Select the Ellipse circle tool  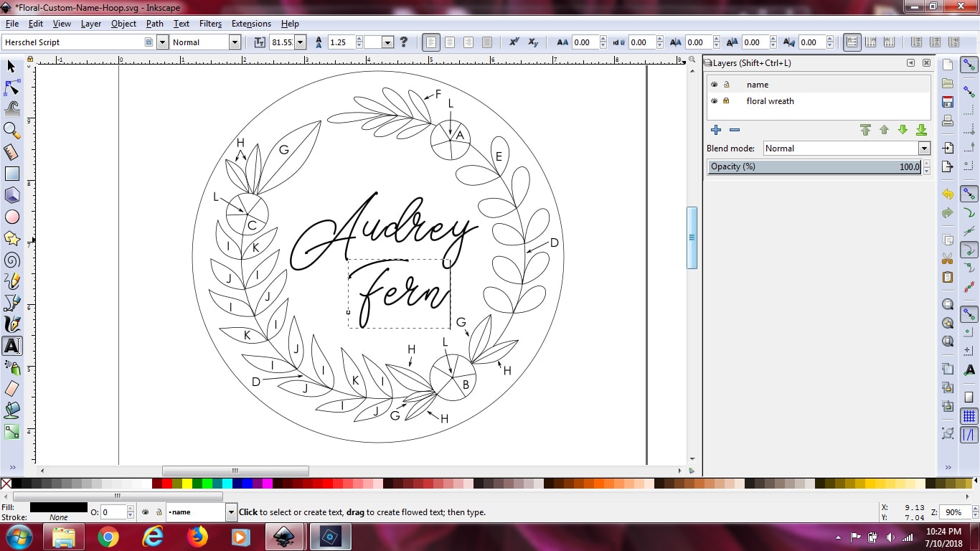(11, 217)
